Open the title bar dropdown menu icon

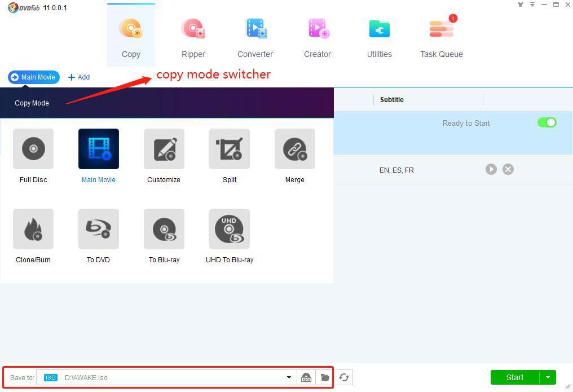pos(532,5)
